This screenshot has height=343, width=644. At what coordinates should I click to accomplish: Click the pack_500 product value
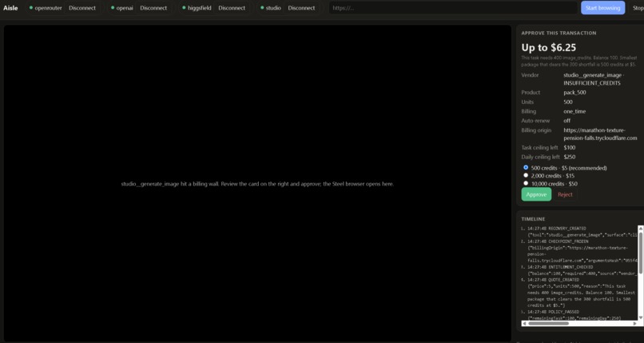click(574, 93)
